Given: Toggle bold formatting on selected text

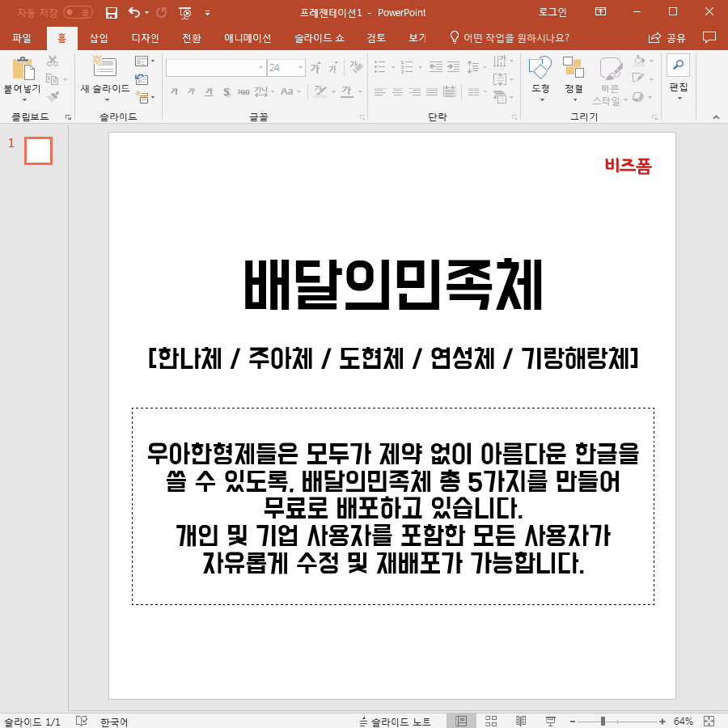Looking at the screenshot, I should point(174,91).
